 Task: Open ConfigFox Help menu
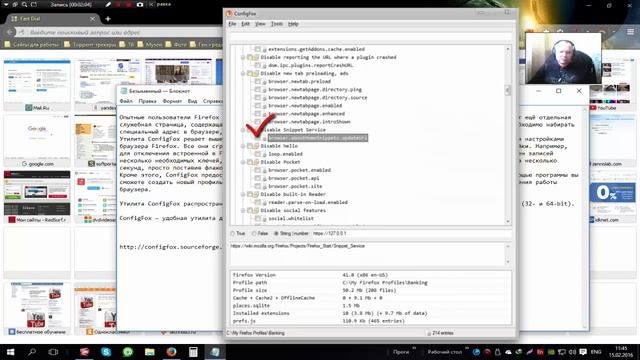pos(293,24)
